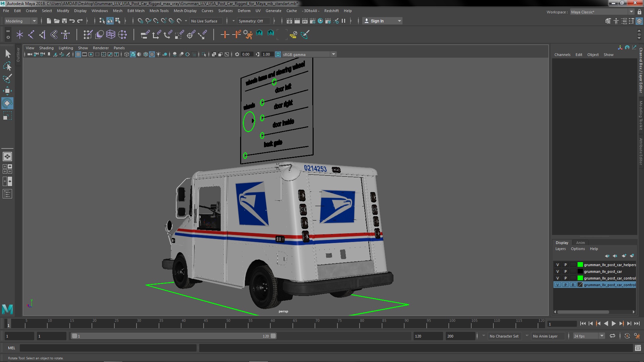Open animation preferences running-man icon
This screenshot has width=644, height=362.
point(637,336)
